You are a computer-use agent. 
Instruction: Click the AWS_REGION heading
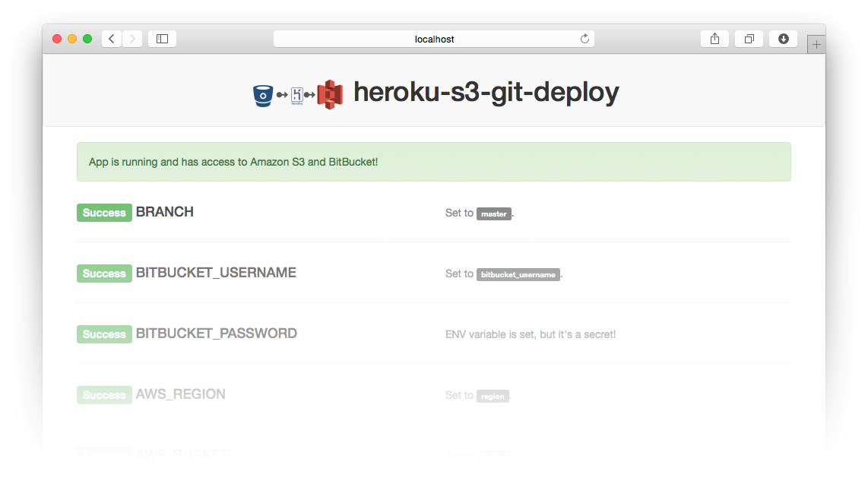coord(180,394)
